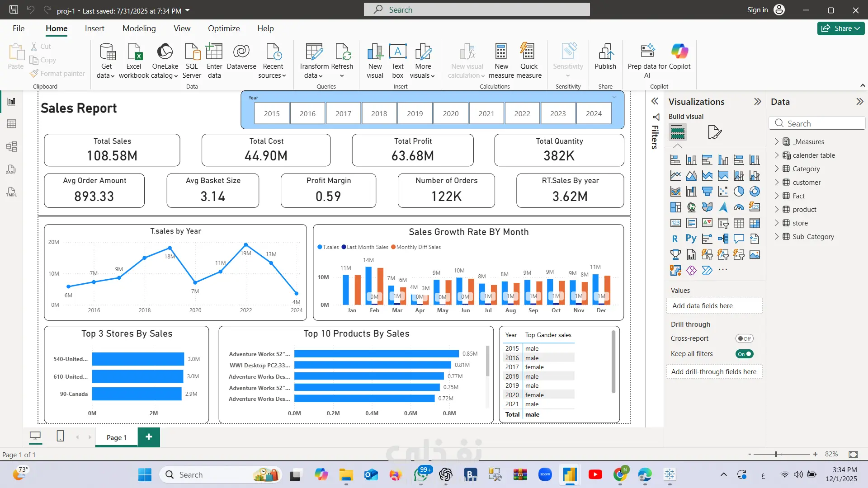Switch to the Optimize tab
Viewport: 868px width, 488px height.
point(224,28)
